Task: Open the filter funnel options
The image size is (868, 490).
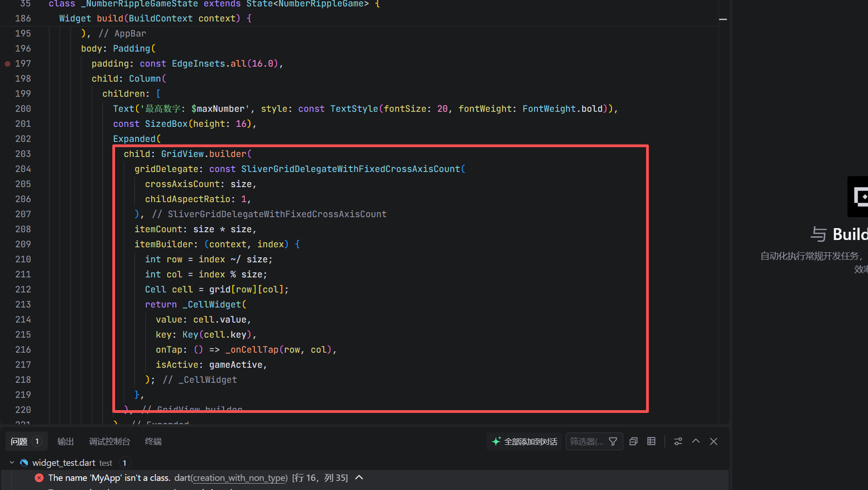Action: click(x=613, y=442)
